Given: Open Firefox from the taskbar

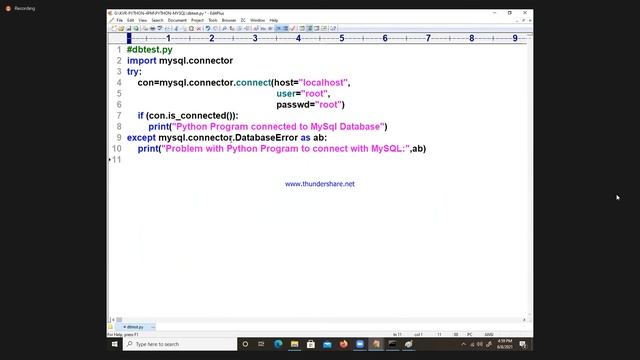Looking at the screenshot, I should coord(344,344).
